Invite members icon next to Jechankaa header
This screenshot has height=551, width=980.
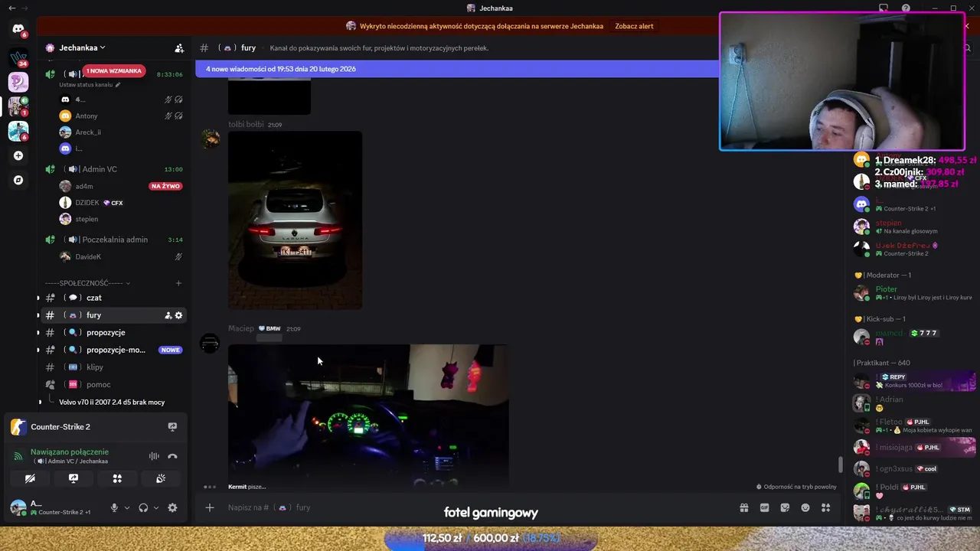(179, 47)
